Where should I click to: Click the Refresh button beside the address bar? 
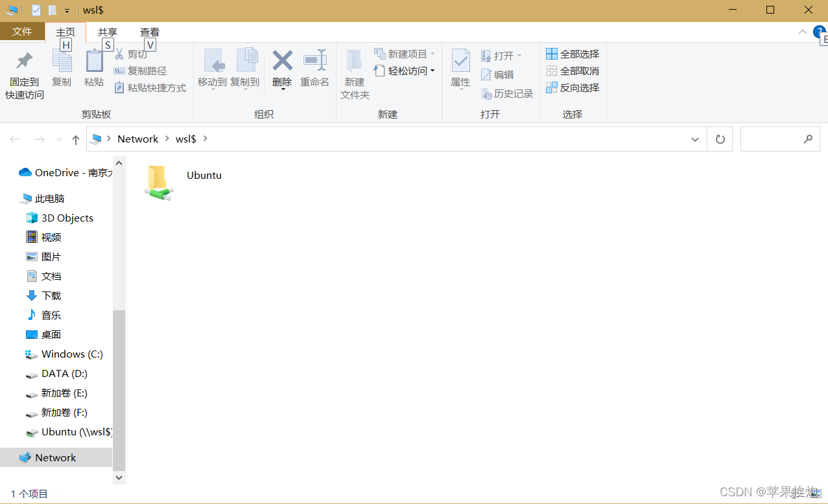coord(720,139)
